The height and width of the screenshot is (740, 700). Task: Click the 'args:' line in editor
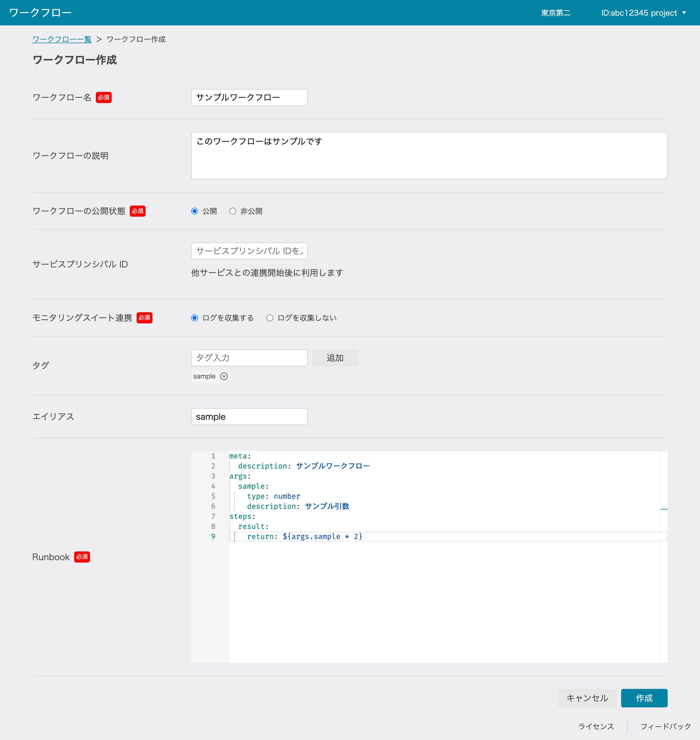pyautogui.click(x=240, y=476)
